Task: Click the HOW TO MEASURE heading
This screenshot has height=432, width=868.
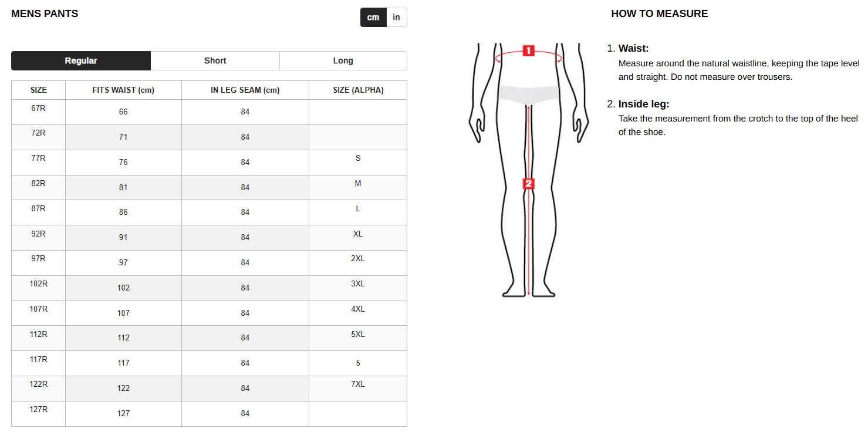Action: click(660, 14)
